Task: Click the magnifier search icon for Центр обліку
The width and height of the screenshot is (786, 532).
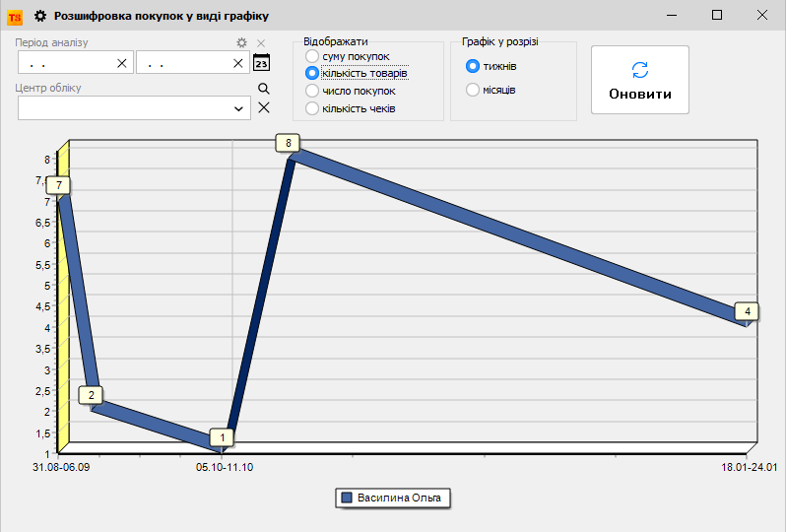Action: [x=263, y=89]
